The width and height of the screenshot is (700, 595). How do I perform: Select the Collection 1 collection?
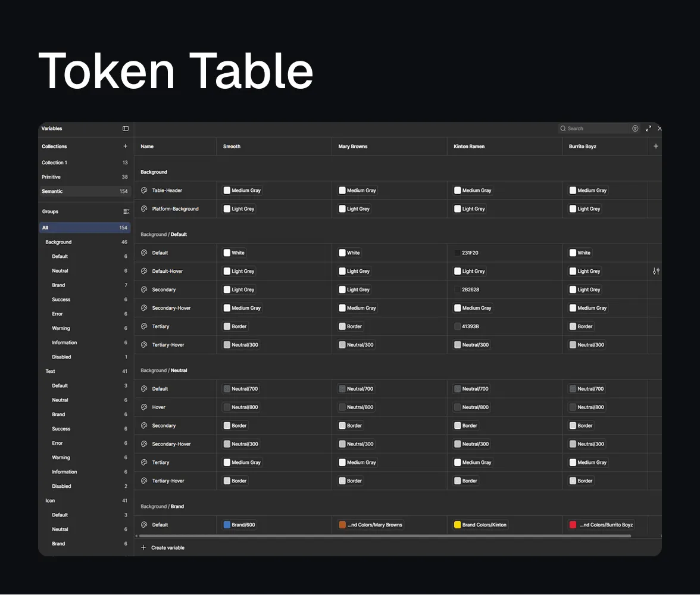[x=85, y=163]
